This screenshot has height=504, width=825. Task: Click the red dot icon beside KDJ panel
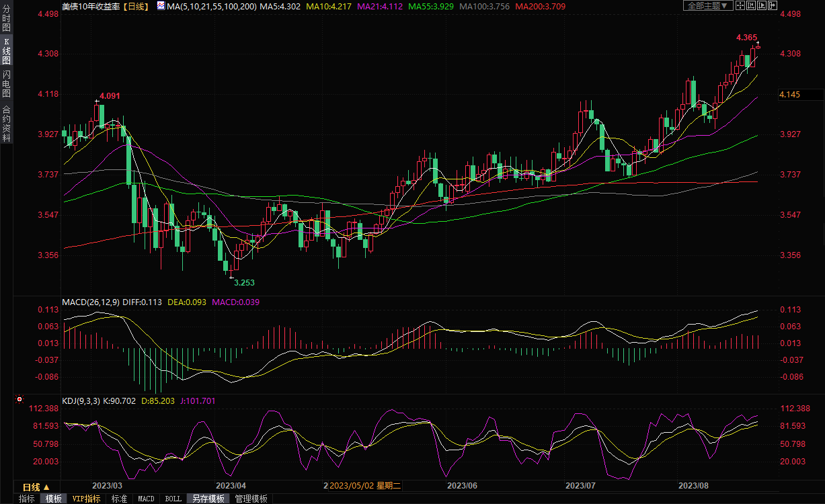tap(19, 400)
